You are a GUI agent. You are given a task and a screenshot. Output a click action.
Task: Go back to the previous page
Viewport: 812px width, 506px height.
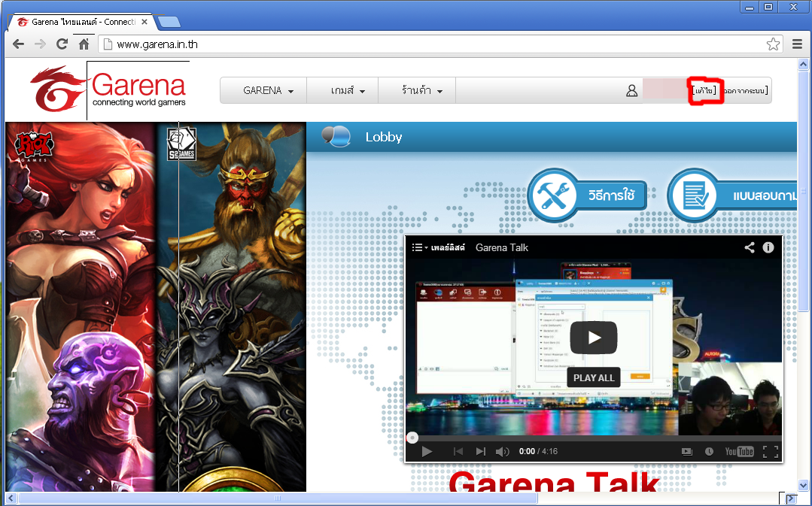[19, 44]
